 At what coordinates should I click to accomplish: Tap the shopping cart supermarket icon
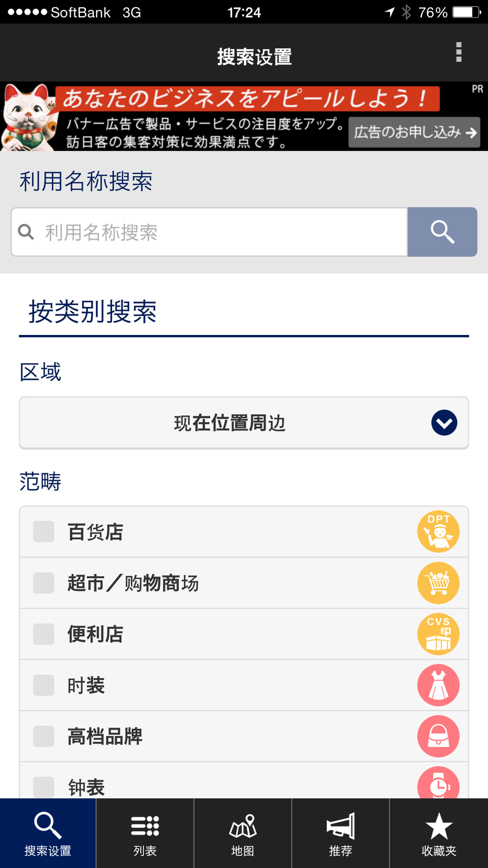[x=438, y=583]
